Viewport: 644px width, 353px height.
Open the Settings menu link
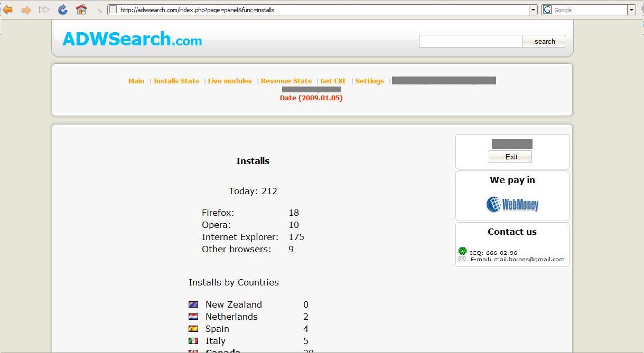(x=369, y=81)
